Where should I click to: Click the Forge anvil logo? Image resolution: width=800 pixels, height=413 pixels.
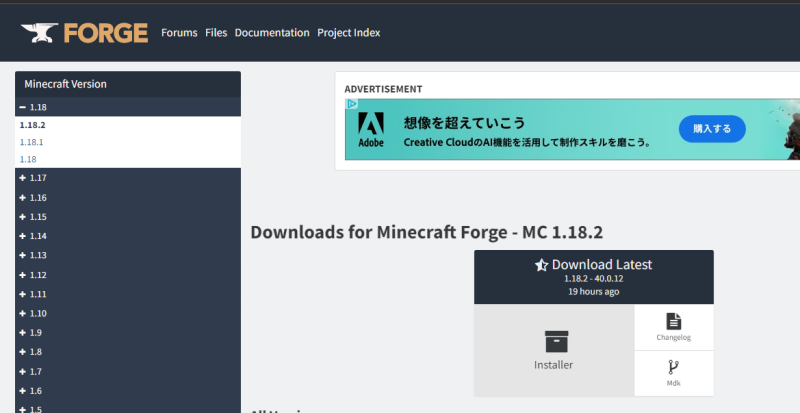coord(84,33)
